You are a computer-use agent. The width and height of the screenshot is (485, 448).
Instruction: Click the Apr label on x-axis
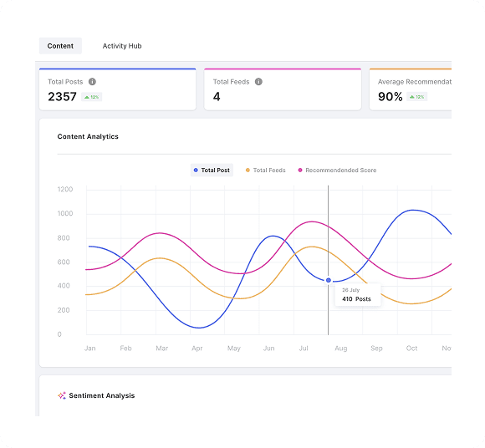[197, 349]
